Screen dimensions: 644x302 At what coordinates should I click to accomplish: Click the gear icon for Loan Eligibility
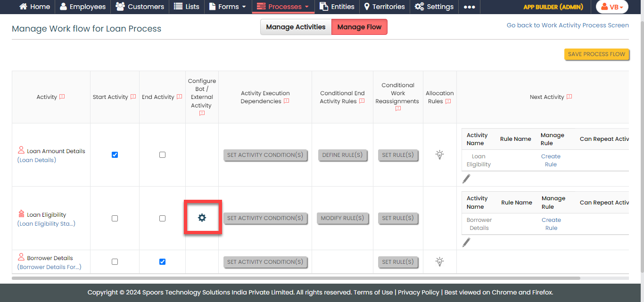pos(202,218)
